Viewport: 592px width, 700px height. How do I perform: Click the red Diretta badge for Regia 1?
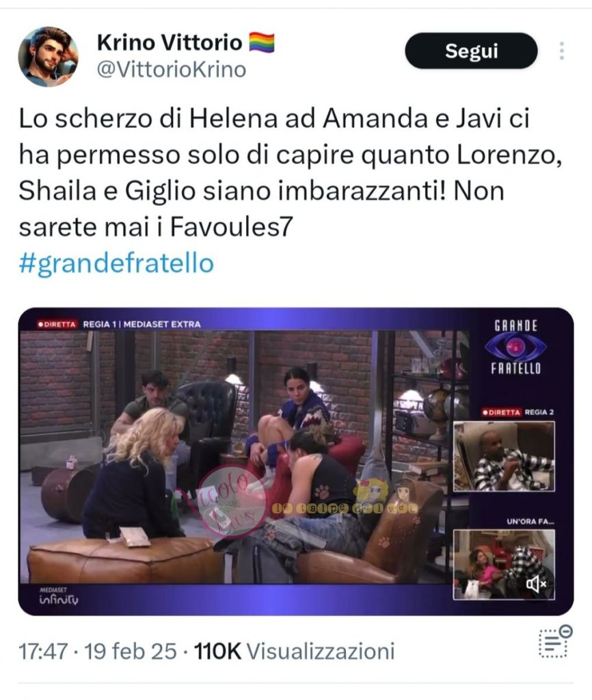[x=57, y=324]
